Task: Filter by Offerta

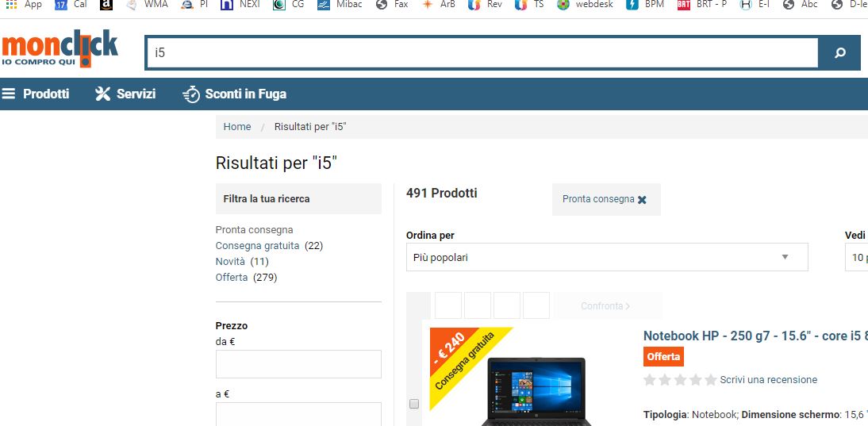Action: point(232,277)
